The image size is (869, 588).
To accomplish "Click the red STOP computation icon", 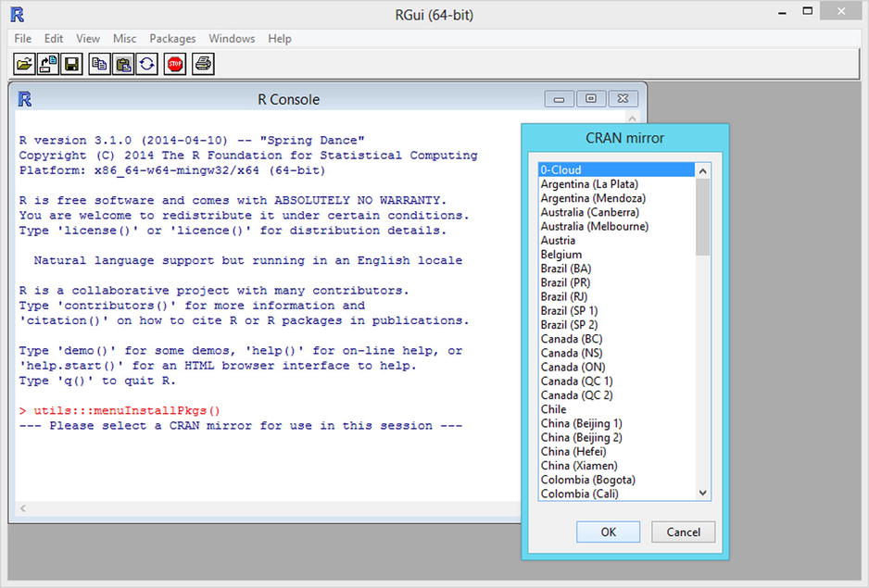I will click(x=175, y=64).
